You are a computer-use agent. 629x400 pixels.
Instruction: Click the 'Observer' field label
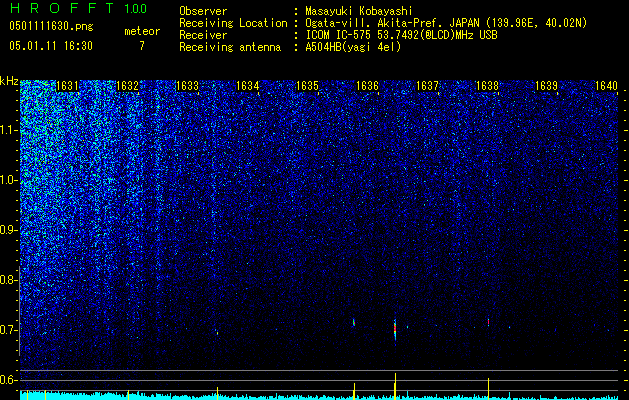tap(203, 11)
